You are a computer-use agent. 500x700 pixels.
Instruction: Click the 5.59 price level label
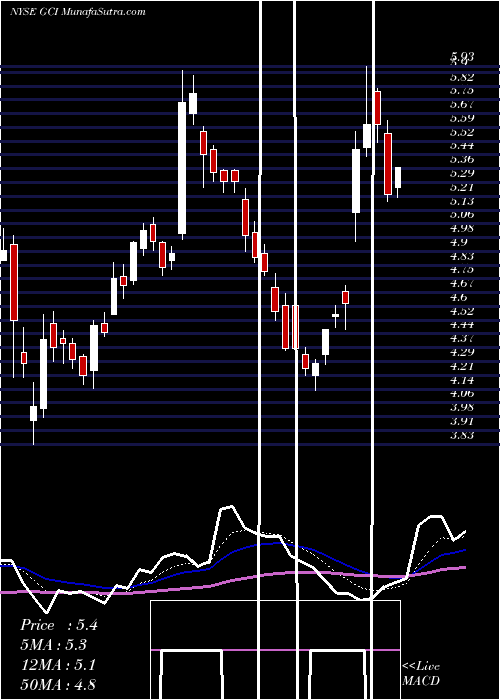[x=462, y=119]
